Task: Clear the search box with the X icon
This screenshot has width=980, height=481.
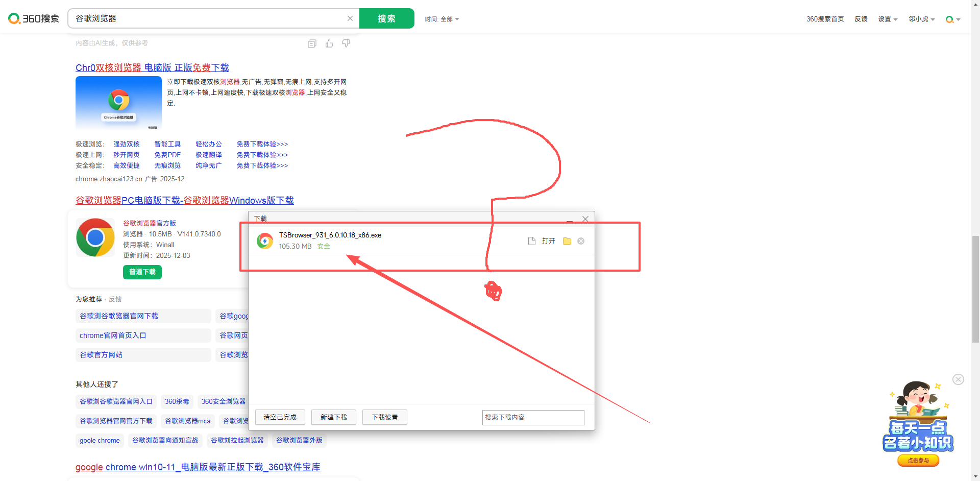Action: pos(350,18)
